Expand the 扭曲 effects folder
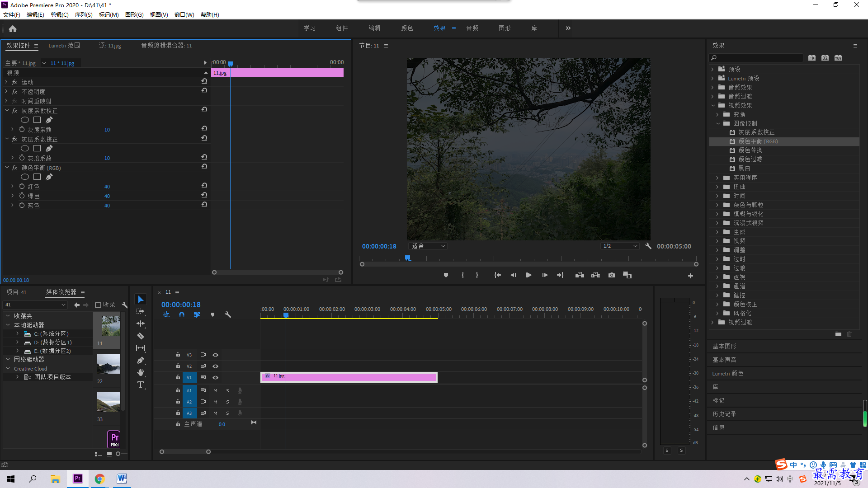Image resolution: width=868 pixels, height=488 pixels. [717, 187]
